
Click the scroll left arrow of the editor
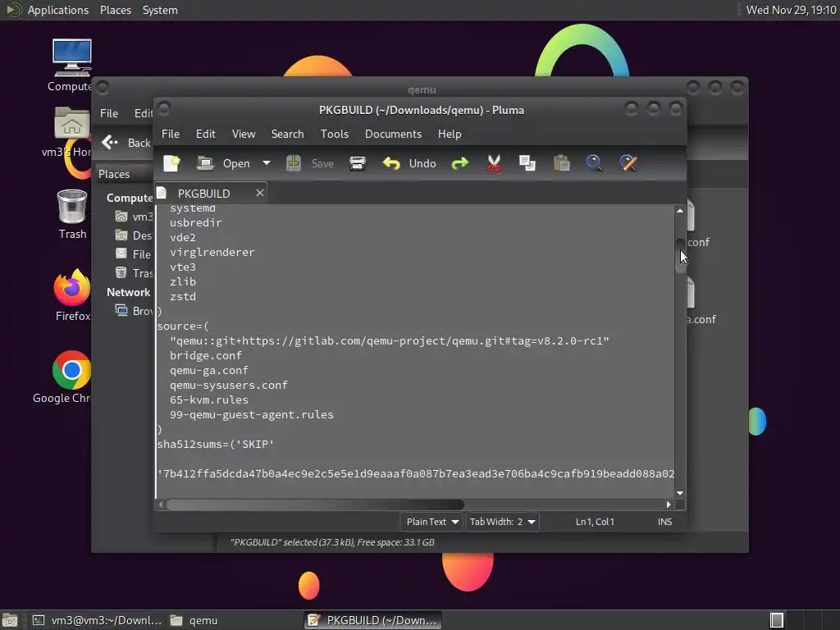[x=161, y=504]
